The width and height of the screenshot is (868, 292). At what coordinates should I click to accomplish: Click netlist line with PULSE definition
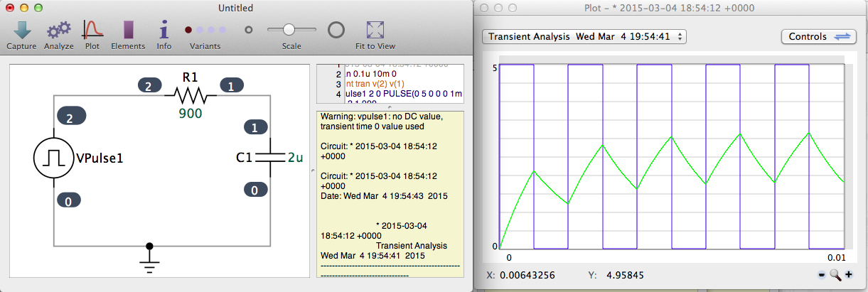[x=403, y=94]
